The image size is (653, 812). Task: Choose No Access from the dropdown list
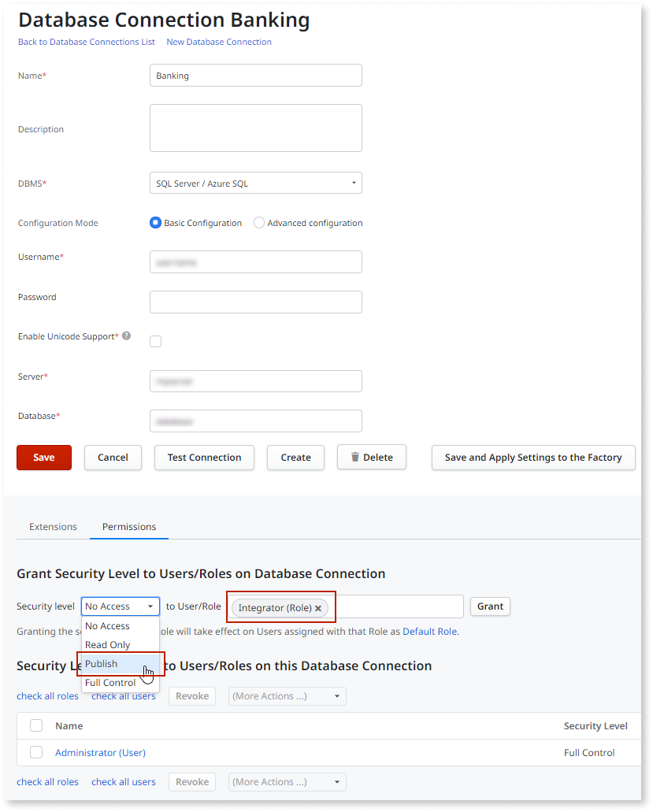tap(121, 625)
